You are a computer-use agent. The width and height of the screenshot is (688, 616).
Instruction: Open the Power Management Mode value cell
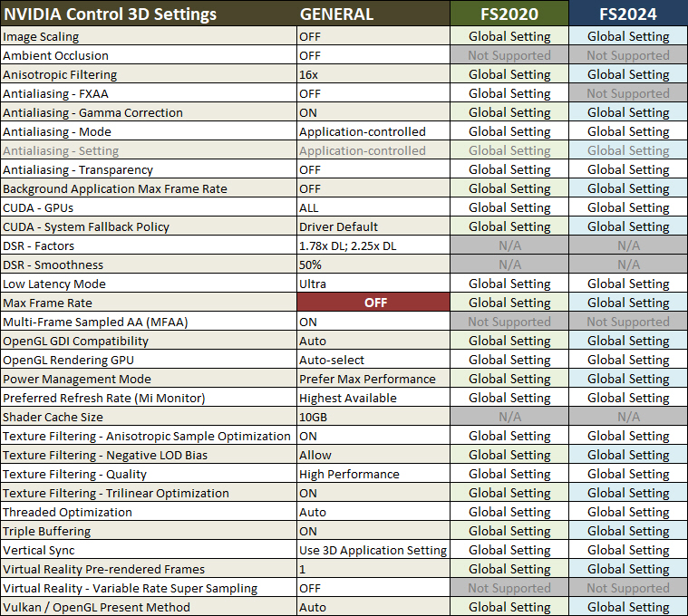click(367, 379)
